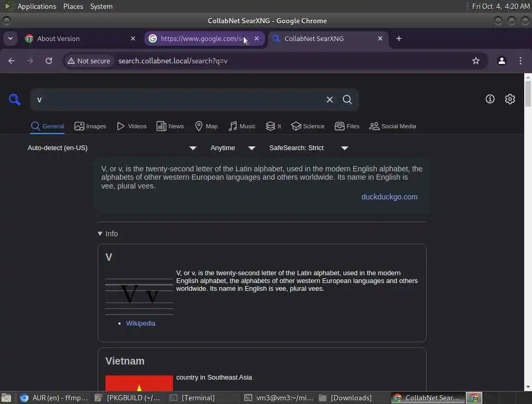
Task: Click the show desktop taskbar icon
Action: tap(6, 398)
